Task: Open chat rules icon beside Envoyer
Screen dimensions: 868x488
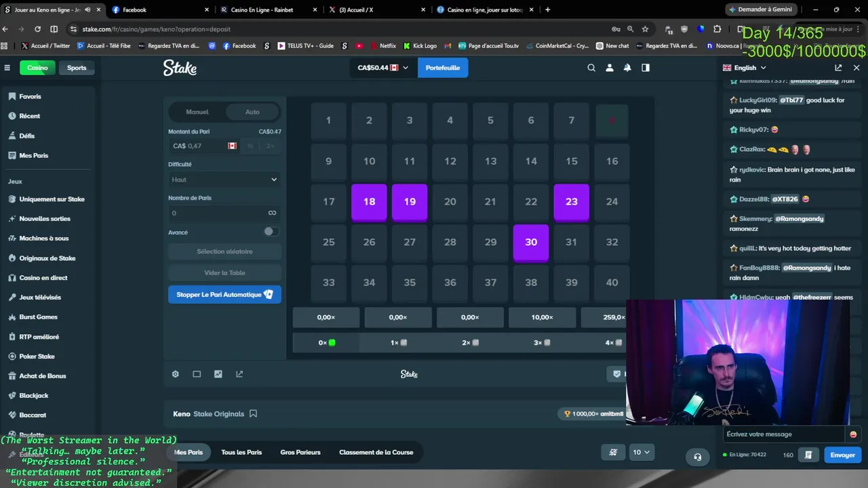Action: coord(808,455)
